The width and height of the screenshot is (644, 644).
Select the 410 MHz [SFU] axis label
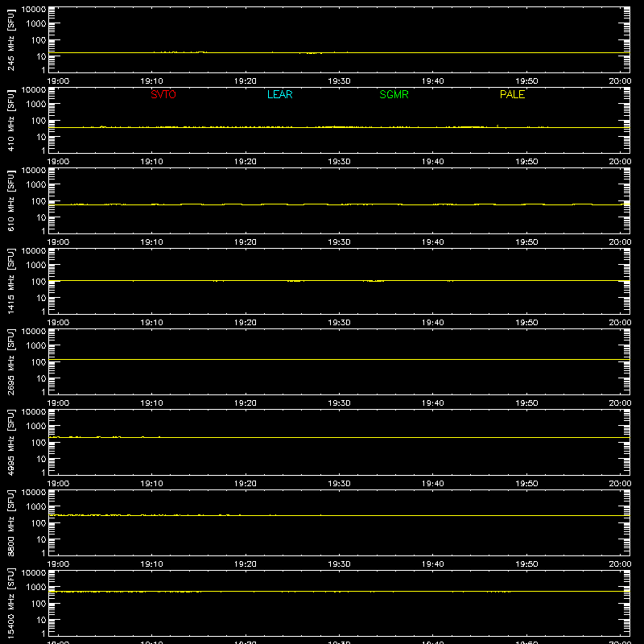click(x=10, y=120)
